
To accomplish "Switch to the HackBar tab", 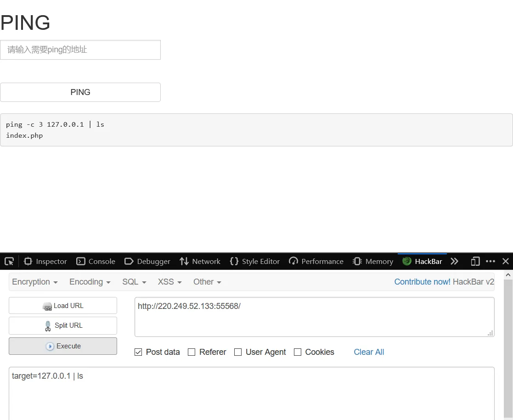I will click(x=423, y=261).
